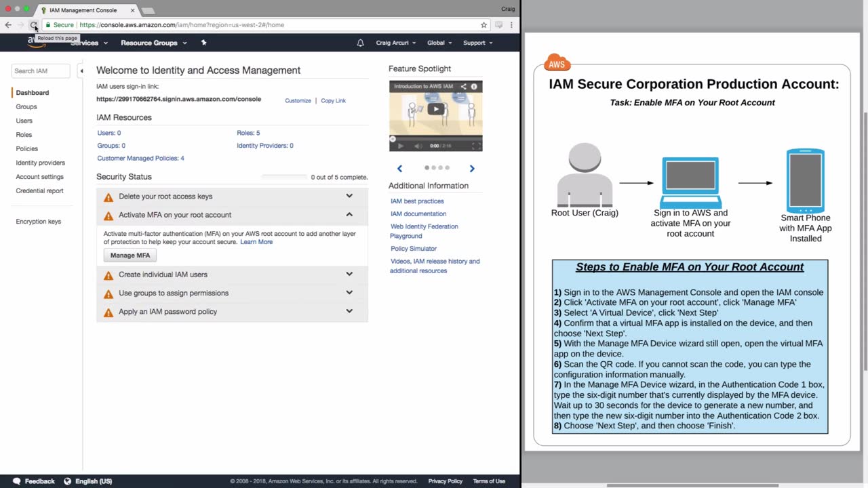
Task: Open Policies in the IAM sidebar
Action: [27, 149]
